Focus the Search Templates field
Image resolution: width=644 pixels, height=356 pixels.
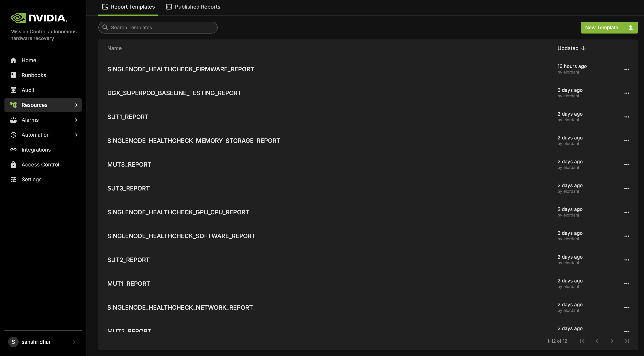tap(158, 28)
